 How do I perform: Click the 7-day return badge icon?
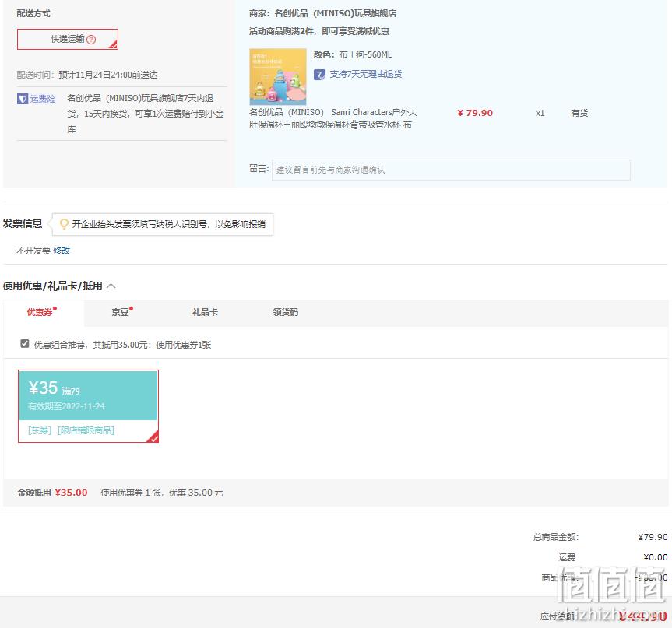click(319, 75)
